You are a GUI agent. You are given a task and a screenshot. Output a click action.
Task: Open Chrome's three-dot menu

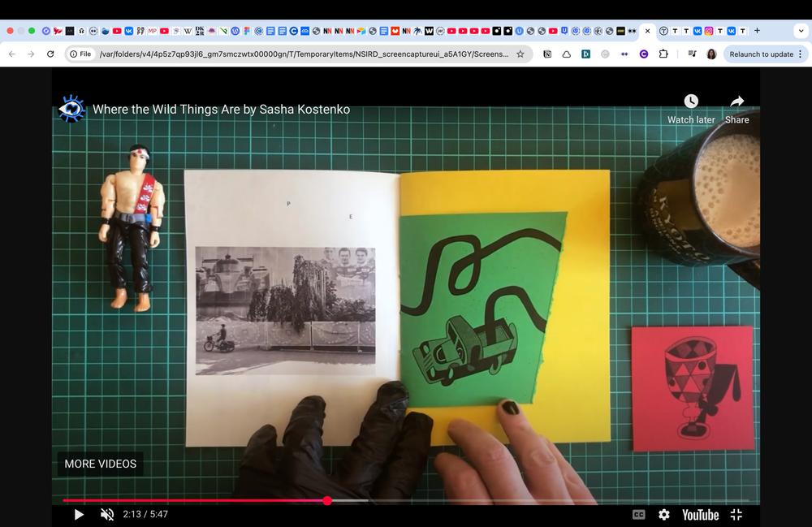point(801,54)
